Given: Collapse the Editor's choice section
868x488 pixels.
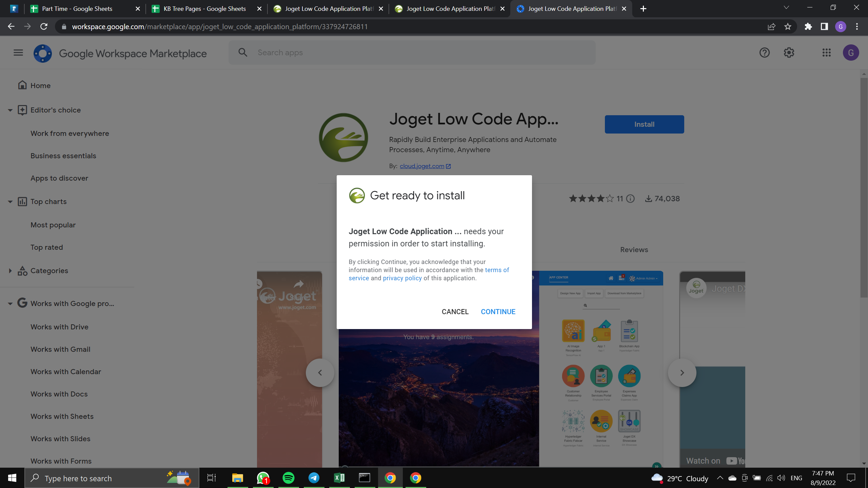Looking at the screenshot, I should click(10, 110).
